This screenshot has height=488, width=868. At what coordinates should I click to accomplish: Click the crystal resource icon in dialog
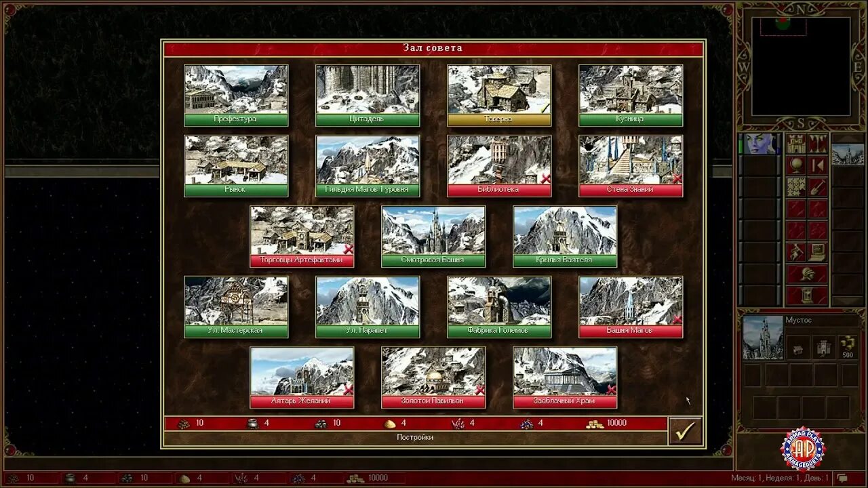point(458,424)
